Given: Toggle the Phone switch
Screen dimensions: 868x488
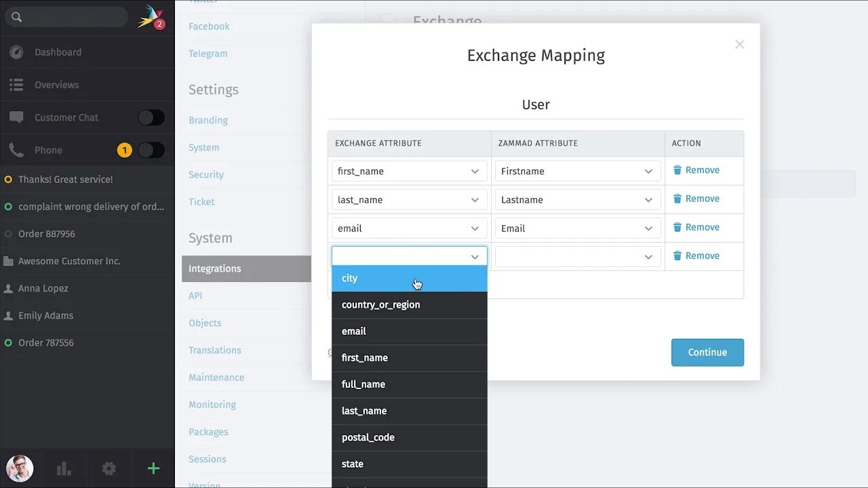Looking at the screenshot, I should 151,150.
